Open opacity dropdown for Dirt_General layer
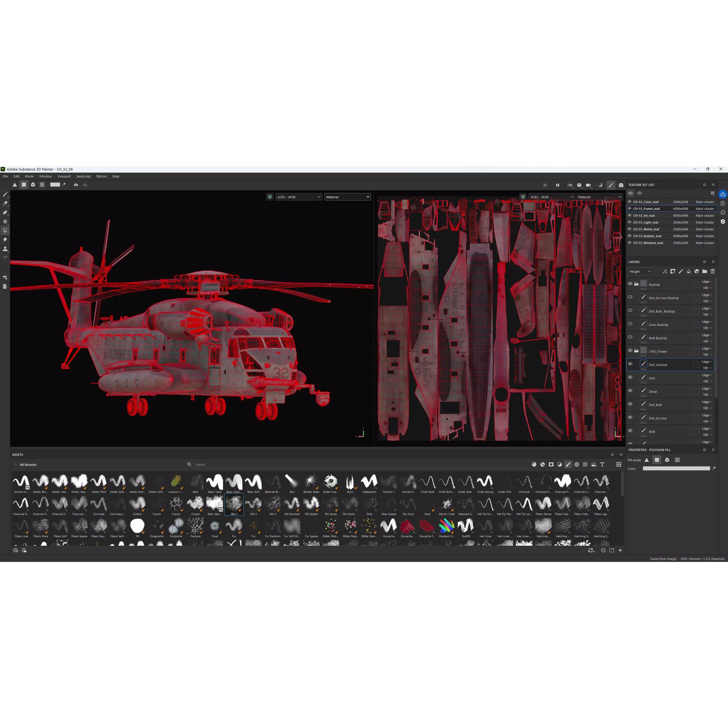The image size is (728, 728). pyautogui.click(x=707, y=368)
